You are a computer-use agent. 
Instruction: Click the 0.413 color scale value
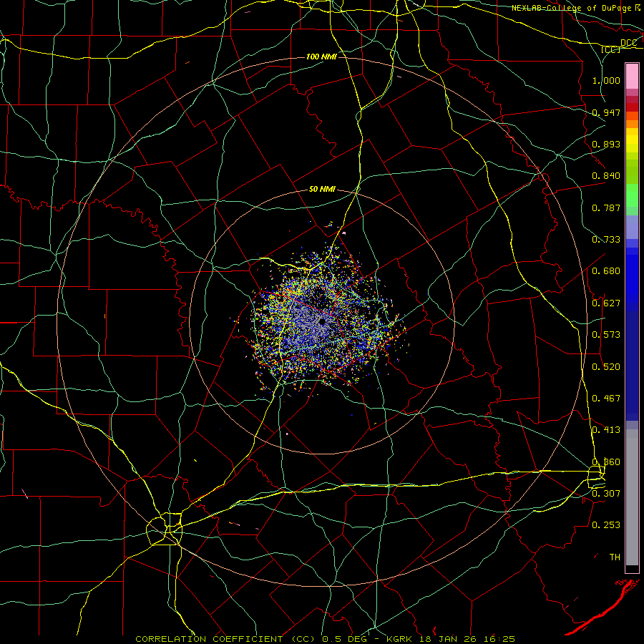point(606,429)
